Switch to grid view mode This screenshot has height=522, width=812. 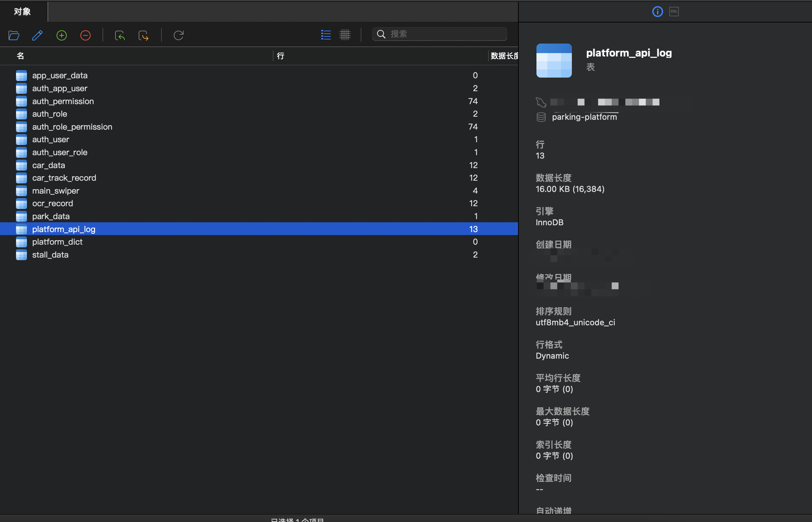pos(345,35)
